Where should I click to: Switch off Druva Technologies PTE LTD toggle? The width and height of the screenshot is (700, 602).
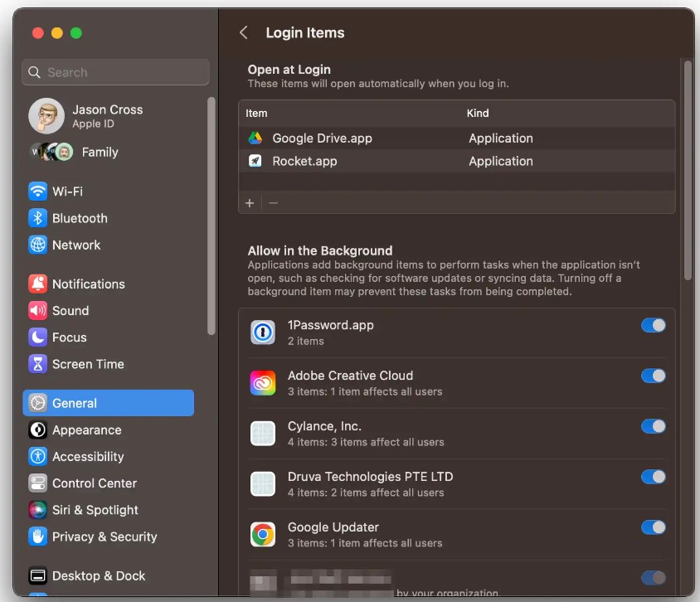coord(653,477)
